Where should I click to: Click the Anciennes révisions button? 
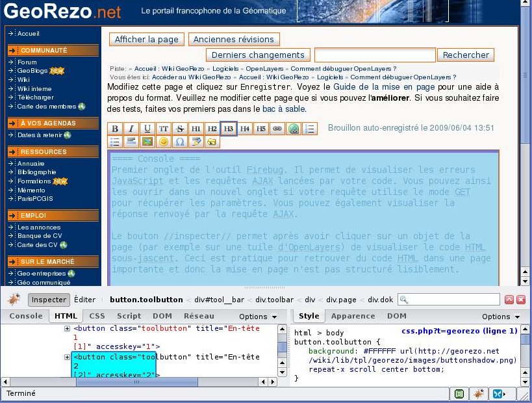point(234,40)
